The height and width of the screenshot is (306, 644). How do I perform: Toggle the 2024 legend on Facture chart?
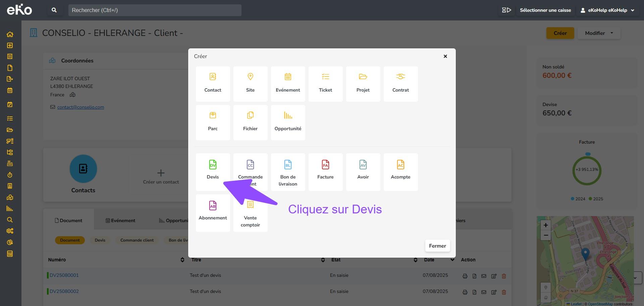point(578,199)
